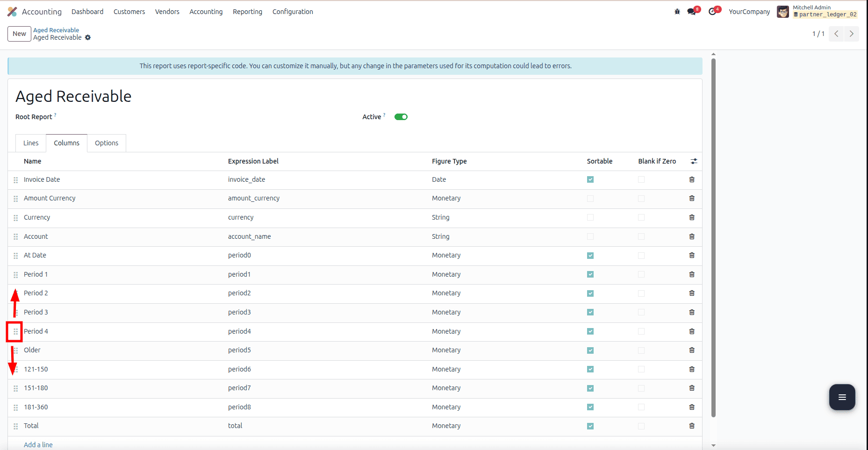Delete the Invoice Date column row
This screenshot has height=450, width=868.
692,179
